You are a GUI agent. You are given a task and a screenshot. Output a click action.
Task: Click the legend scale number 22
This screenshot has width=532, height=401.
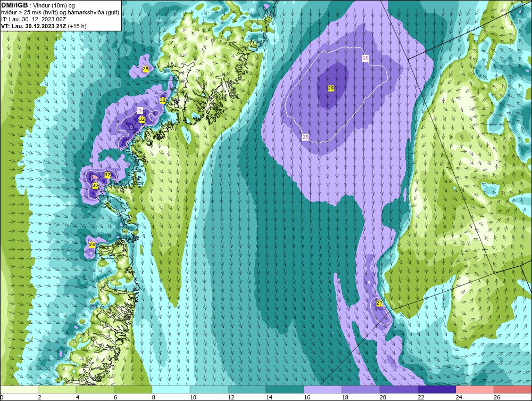tap(421, 397)
